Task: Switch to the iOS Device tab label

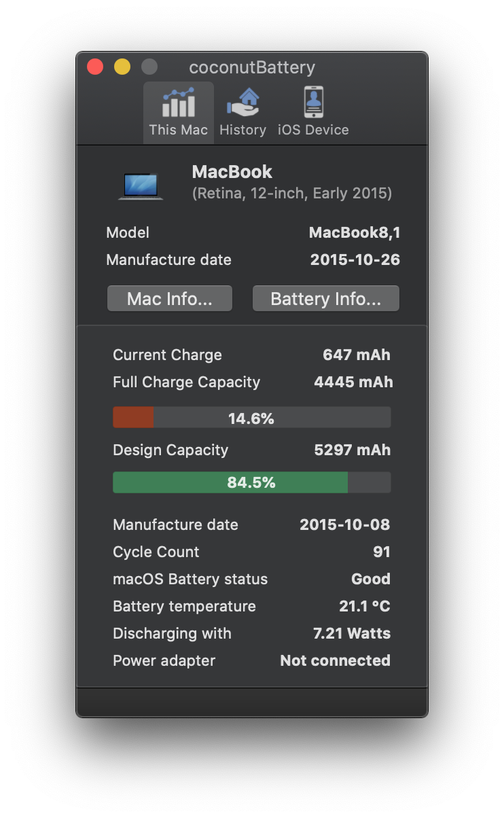Action: pyautogui.click(x=313, y=130)
